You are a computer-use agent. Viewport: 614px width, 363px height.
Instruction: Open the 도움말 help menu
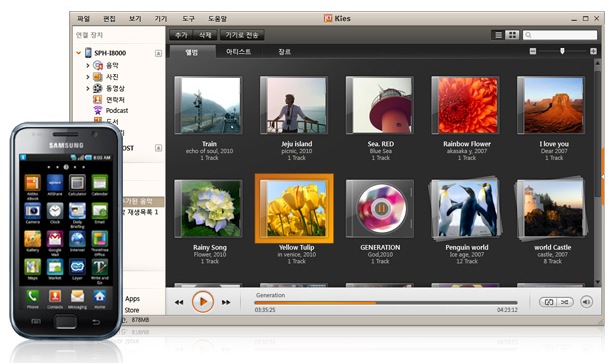click(217, 18)
